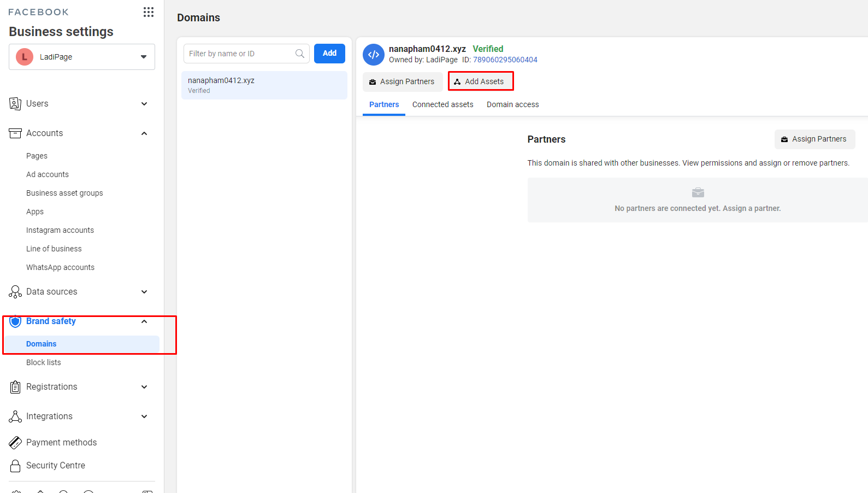Open Block lists in the sidebar
Image resolution: width=868 pixels, height=493 pixels.
44,362
